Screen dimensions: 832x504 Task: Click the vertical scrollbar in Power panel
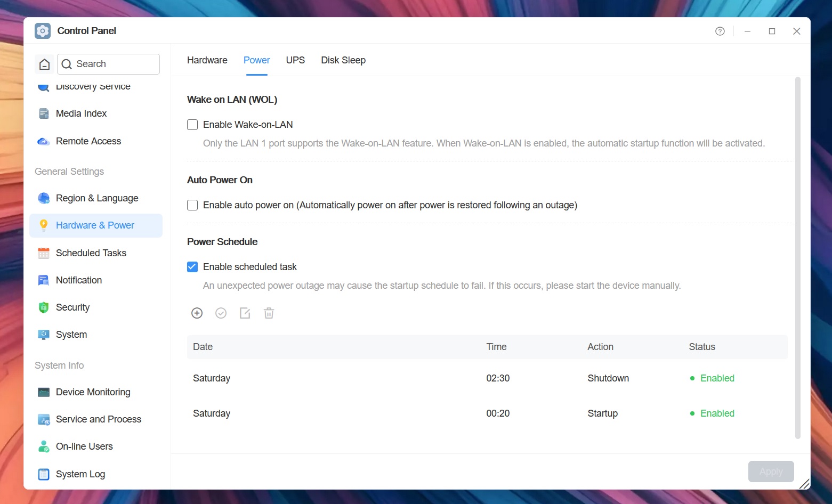pos(797,258)
